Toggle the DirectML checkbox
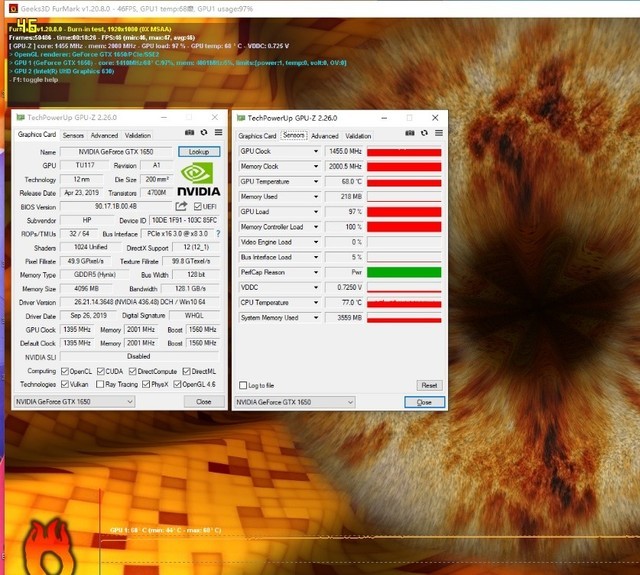Image resolution: width=640 pixels, height=575 pixels. click(186, 371)
